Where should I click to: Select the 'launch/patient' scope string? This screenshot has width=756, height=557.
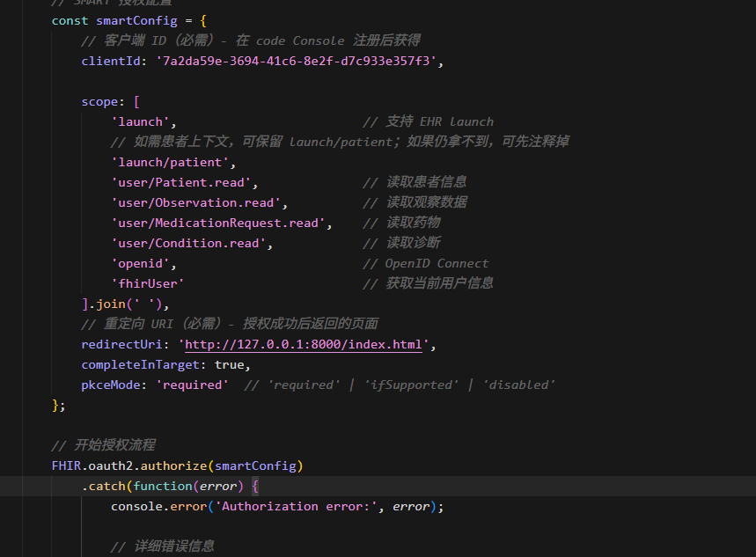[172, 162]
